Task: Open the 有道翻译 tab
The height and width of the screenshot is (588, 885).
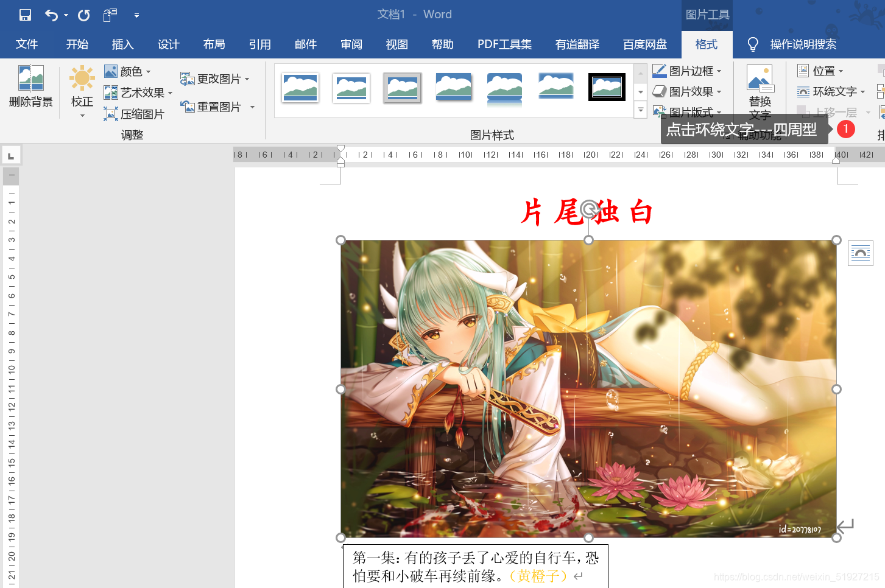Action: click(x=577, y=44)
